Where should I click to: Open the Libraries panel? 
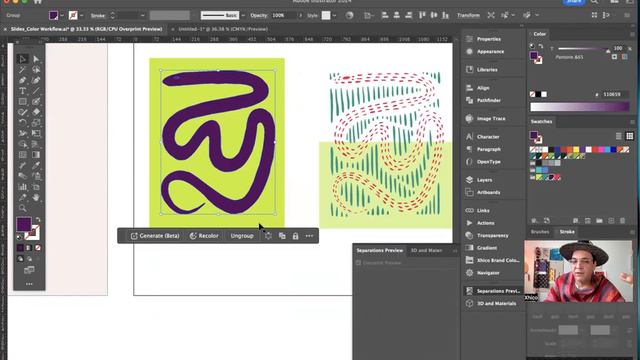(487, 69)
